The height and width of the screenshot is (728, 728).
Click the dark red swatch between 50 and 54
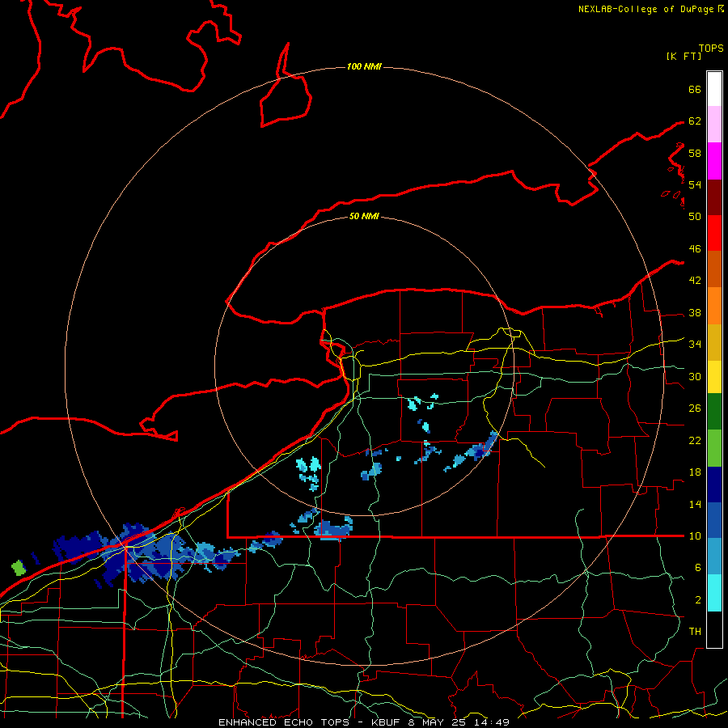tap(714, 197)
